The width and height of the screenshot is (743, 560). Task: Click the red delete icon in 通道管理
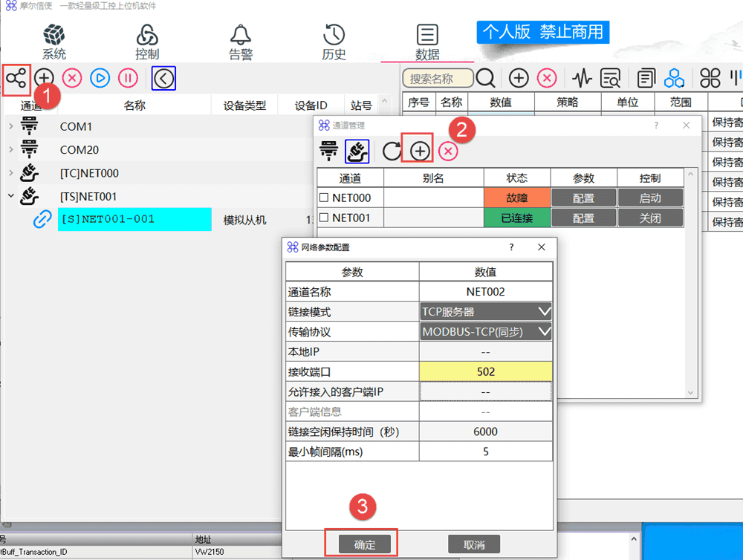[447, 152]
